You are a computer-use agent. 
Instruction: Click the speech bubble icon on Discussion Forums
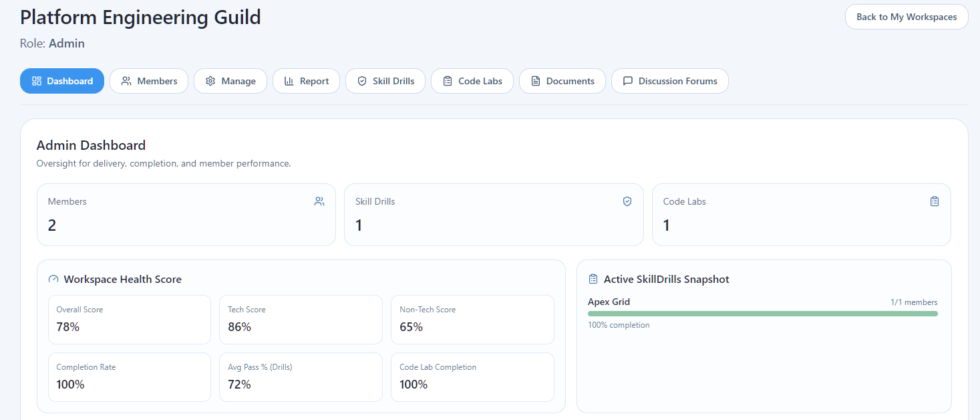tap(627, 80)
